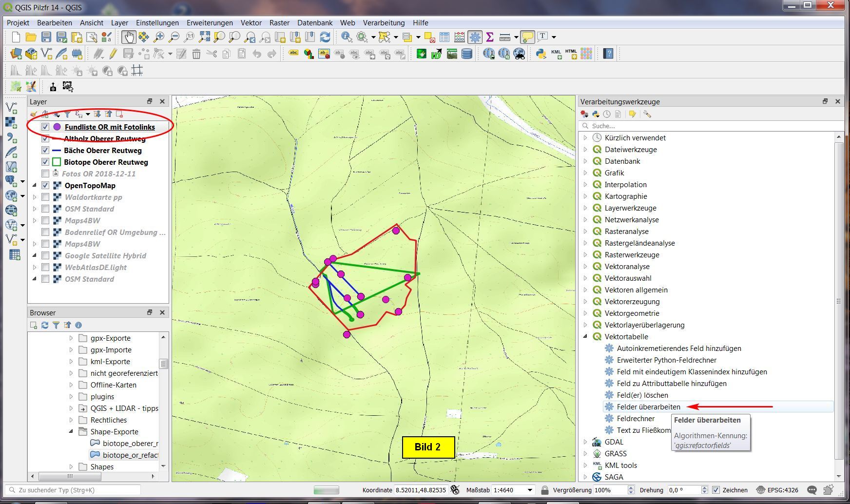This screenshot has width=850, height=504.
Task: Open the Verarbeitung menu
Action: pos(384,23)
